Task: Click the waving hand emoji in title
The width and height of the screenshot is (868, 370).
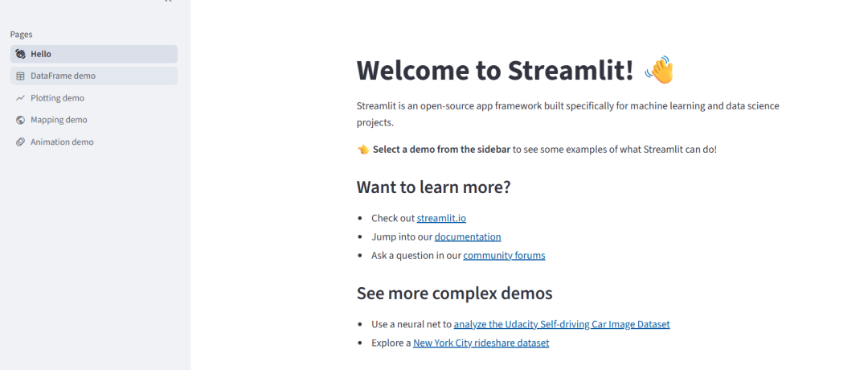Action: pos(659,70)
